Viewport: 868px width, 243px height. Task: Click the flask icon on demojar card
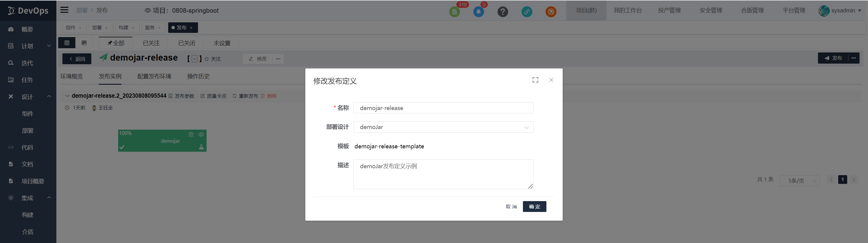pyautogui.click(x=201, y=147)
